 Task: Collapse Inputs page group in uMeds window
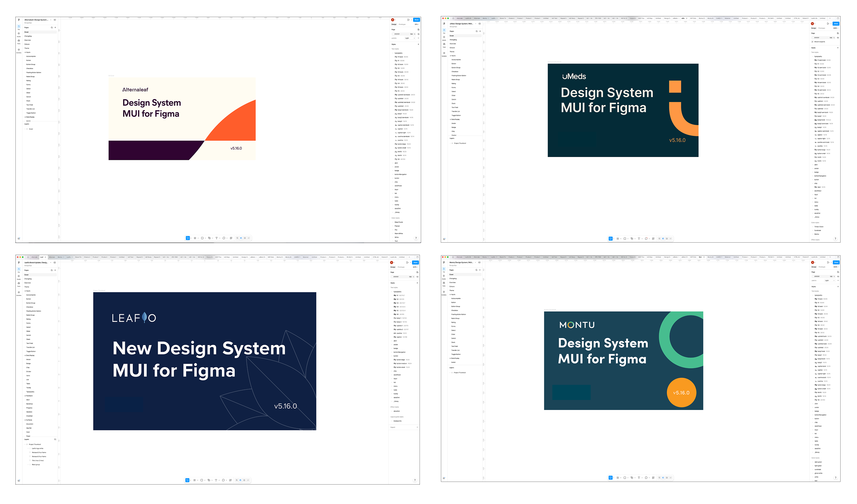[451, 56]
